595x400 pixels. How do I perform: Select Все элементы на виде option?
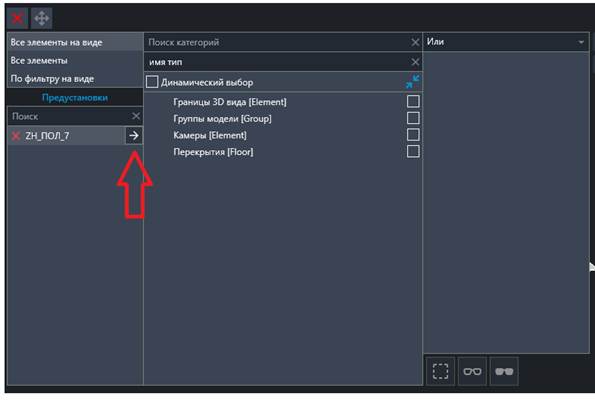pos(75,42)
